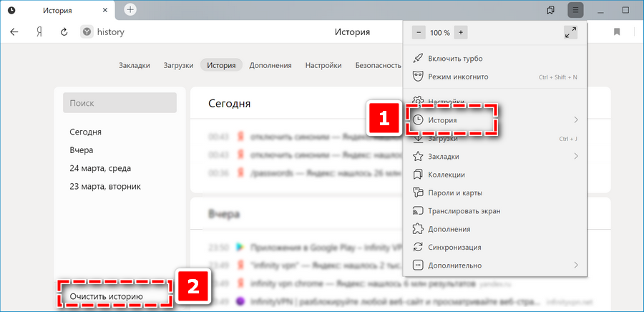
Task: Click Очистить историю link
Action: [106, 296]
